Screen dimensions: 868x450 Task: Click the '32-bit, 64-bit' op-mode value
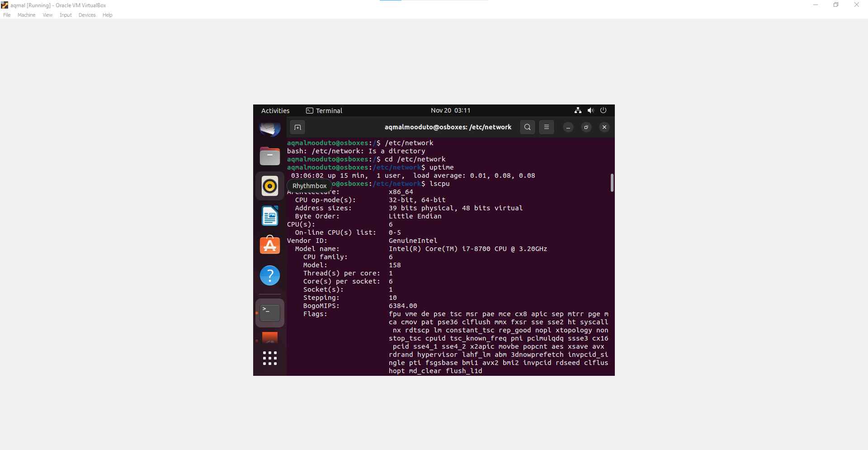417,200
